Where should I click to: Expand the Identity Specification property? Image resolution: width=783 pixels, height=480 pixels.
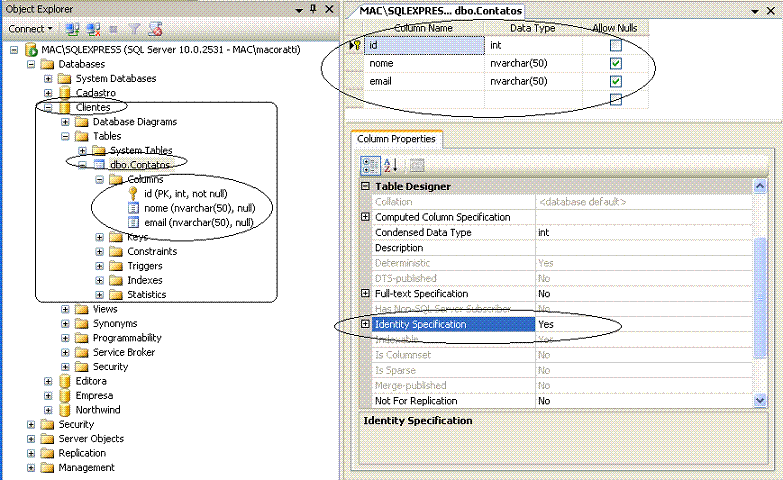click(x=366, y=324)
